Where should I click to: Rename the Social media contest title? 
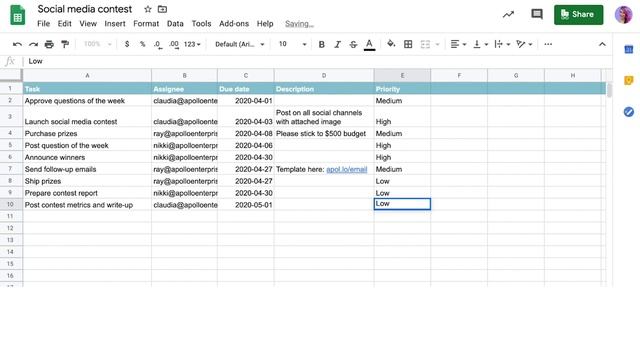point(84,9)
